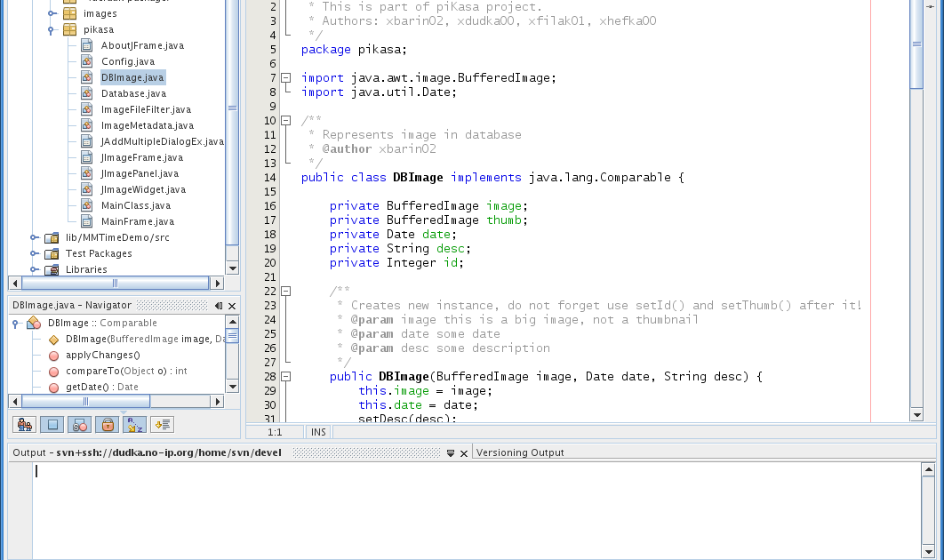The image size is (944, 560).
Task: Click the DBImage.java file icon
Action: click(86, 76)
